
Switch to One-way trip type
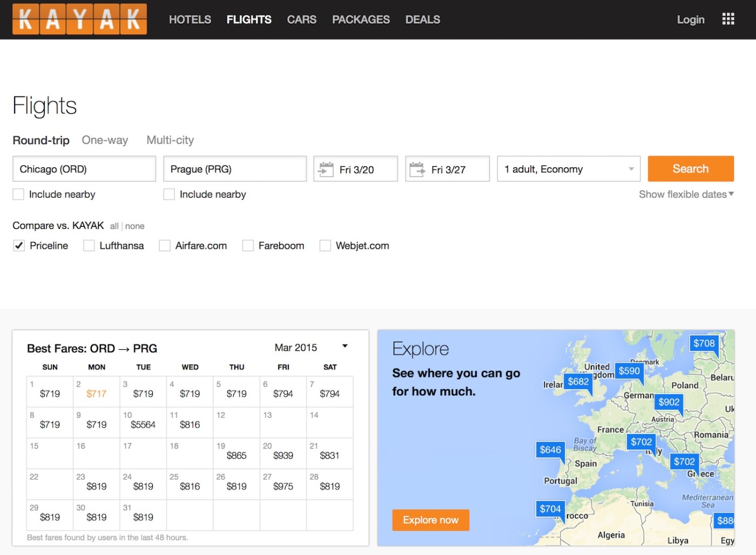[x=105, y=140]
